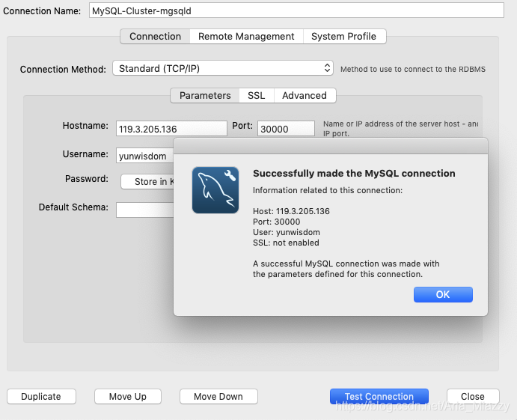Image resolution: width=517 pixels, height=420 pixels.
Task: Click the text 'Information related to this connection:'
Action: (x=328, y=190)
